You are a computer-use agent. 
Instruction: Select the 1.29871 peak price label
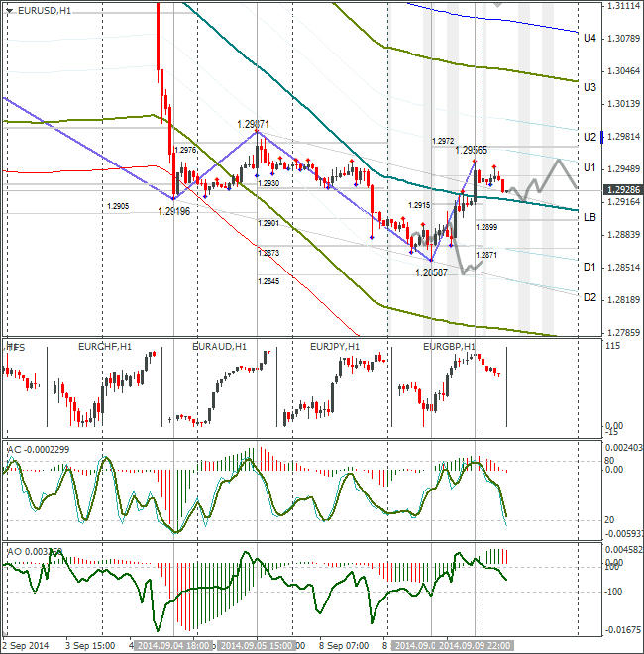253,124
